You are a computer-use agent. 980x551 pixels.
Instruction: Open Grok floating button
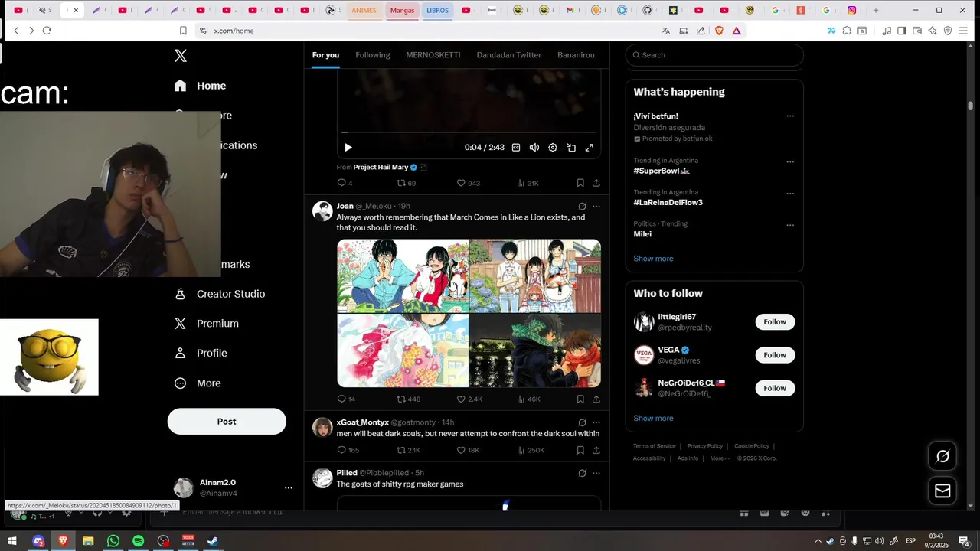[x=942, y=456]
